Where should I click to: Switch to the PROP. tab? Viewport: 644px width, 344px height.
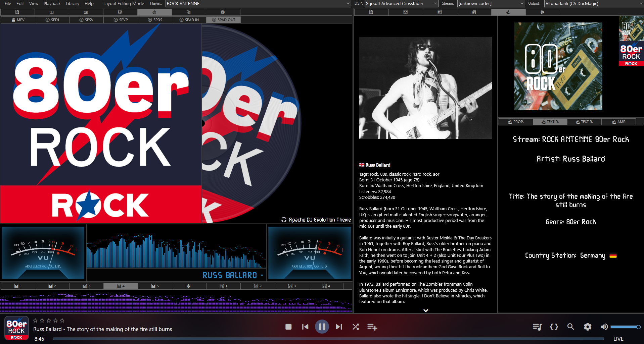516,122
